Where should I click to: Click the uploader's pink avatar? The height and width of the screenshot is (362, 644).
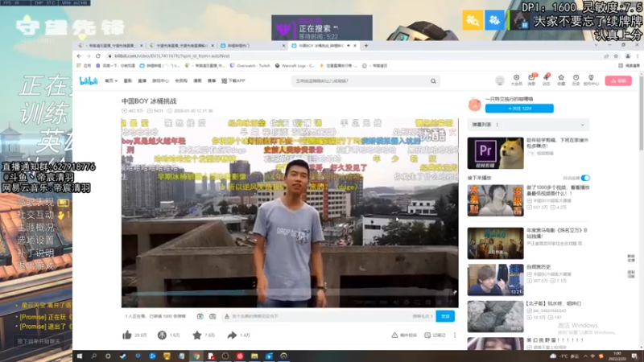coord(474,105)
